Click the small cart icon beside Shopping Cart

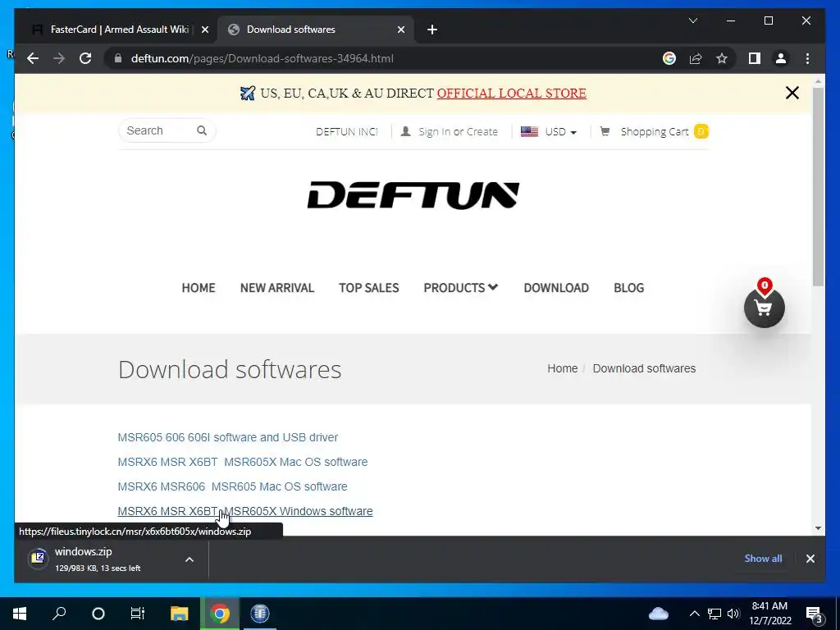coord(605,131)
